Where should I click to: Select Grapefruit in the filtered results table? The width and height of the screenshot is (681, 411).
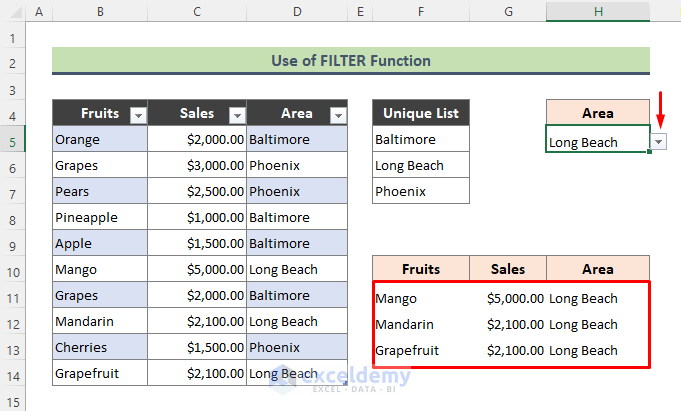tap(420, 350)
